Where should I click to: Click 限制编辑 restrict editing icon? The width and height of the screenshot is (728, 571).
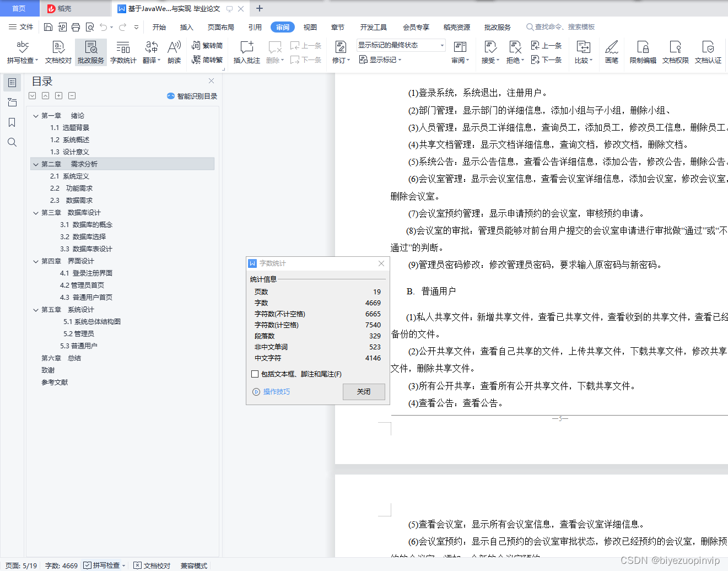643,52
